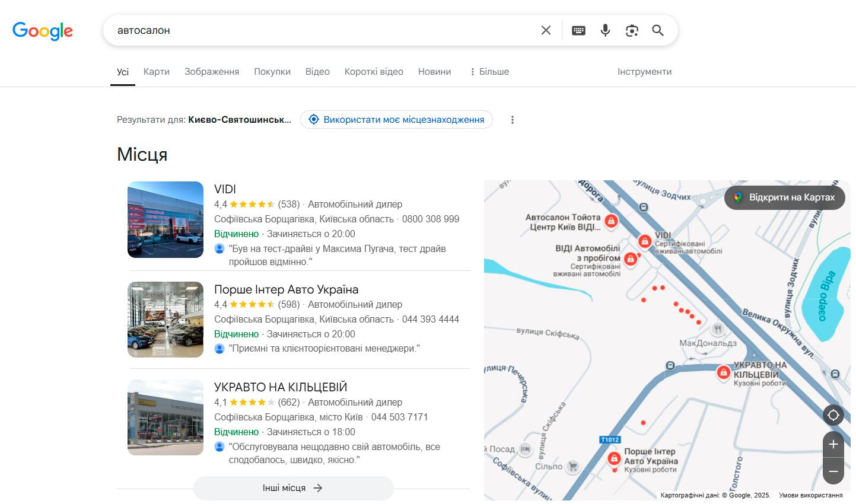
Task: Click the T1012 road label on the map
Action: (x=610, y=439)
